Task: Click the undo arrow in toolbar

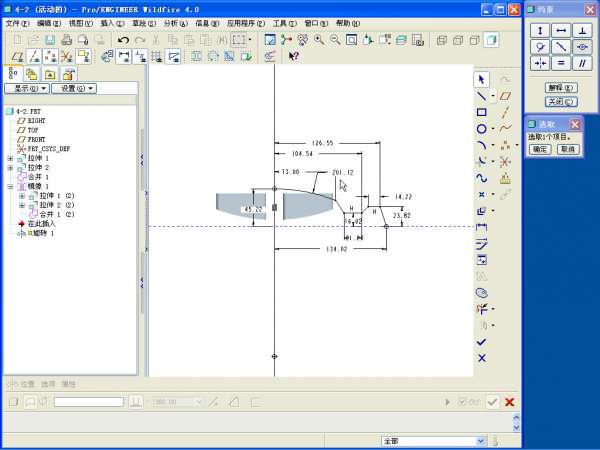Action: (122, 40)
